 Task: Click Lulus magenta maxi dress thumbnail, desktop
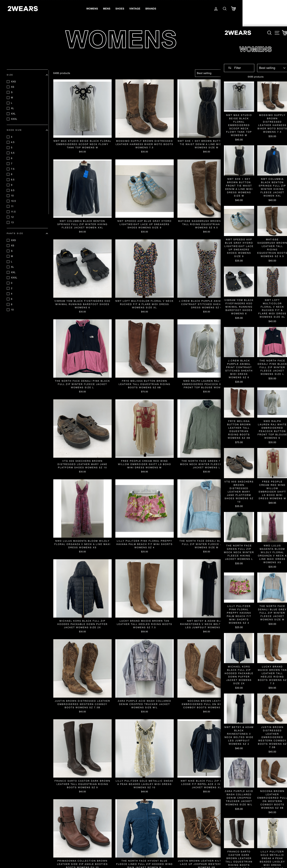pos(82,509)
